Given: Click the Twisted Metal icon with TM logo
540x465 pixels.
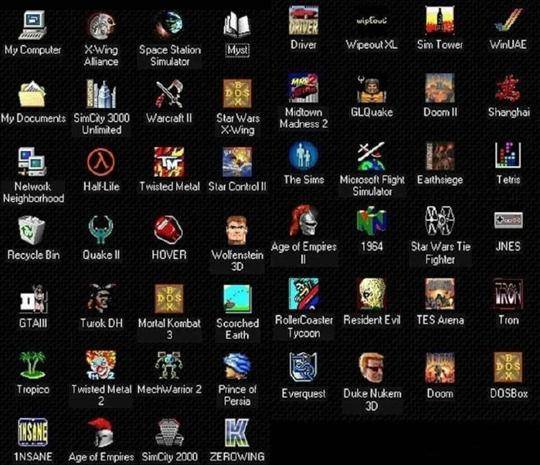Looking at the screenshot, I should (169, 162).
